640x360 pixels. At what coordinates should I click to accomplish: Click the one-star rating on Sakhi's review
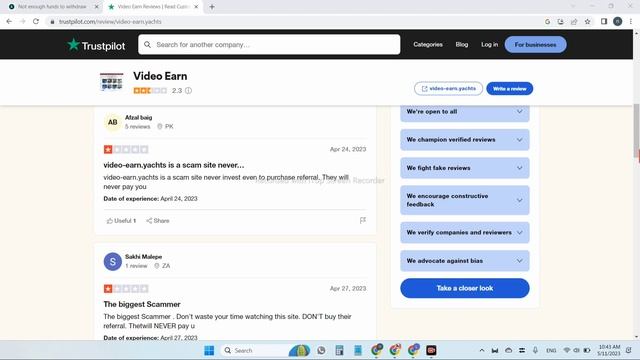click(126, 289)
